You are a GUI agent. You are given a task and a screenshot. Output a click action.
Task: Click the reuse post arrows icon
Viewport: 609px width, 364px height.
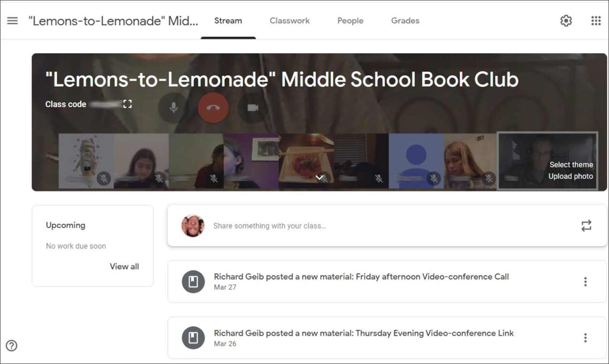point(586,226)
